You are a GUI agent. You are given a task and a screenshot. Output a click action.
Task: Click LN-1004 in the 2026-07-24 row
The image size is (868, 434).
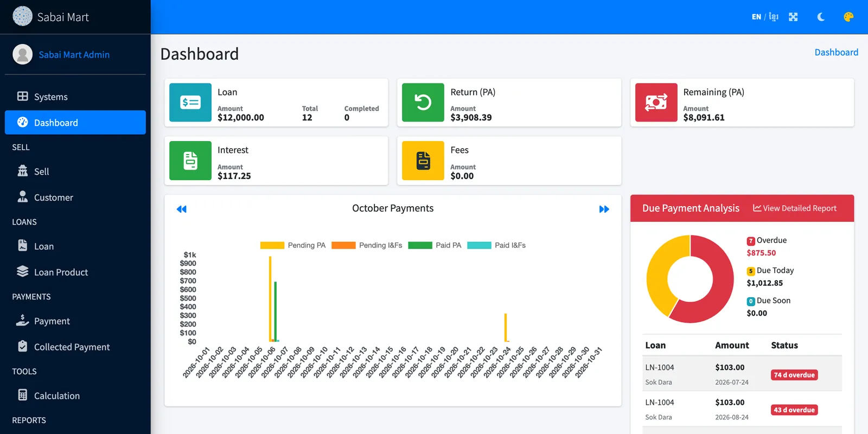tap(660, 367)
